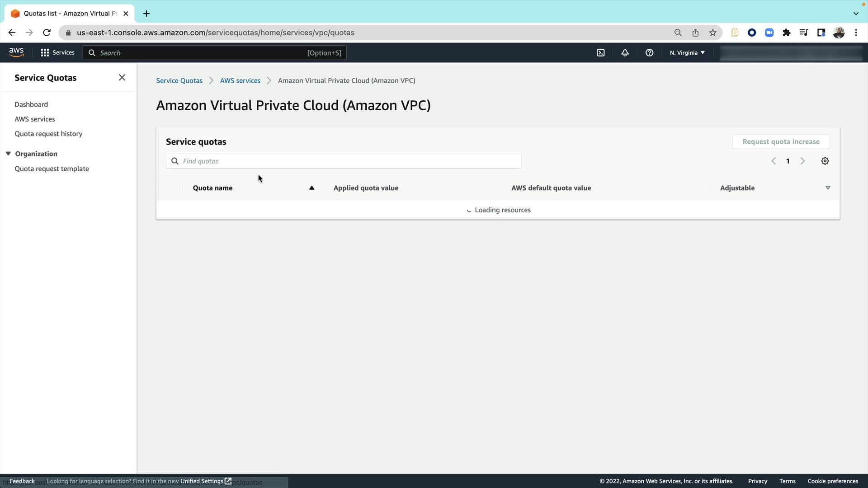This screenshot has width=868, height=488.
Task: Click Request quota increase button
Action: pyautogui.click(x=781, y=141)
